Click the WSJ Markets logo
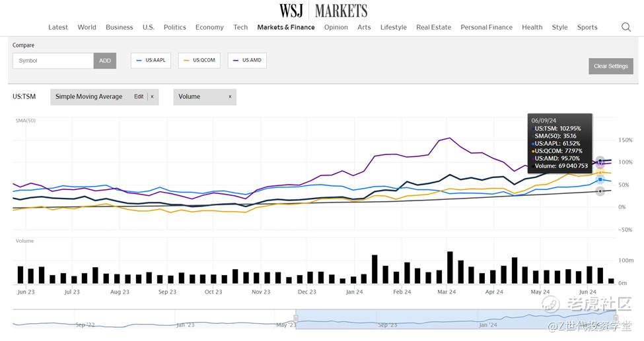This screenshot has width=644, height=341. coord(323,11)
